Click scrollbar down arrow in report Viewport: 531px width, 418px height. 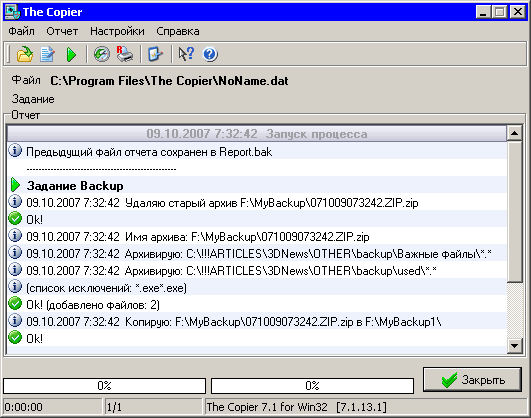[514, 346]
